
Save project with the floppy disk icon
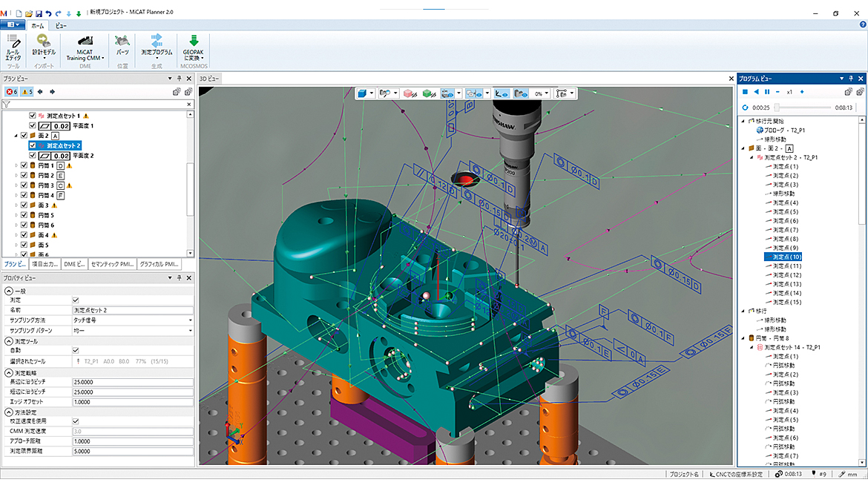point(39,13)
